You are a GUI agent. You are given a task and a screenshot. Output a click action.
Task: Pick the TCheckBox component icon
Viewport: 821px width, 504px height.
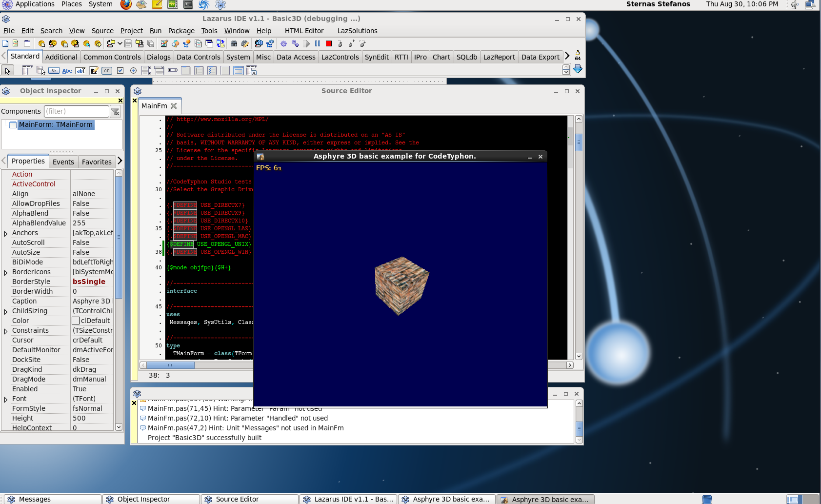(x=120, y=70)
